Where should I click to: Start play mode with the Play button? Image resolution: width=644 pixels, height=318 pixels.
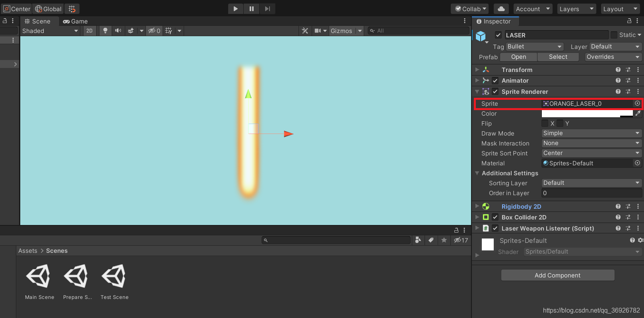point(235,9)
